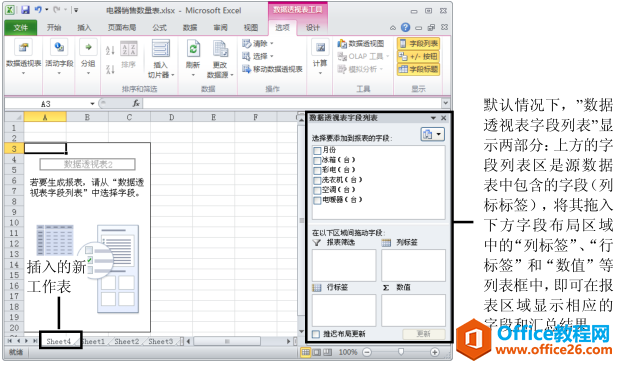Close the 数据透视表字段列表 pane

click(443, 118)
